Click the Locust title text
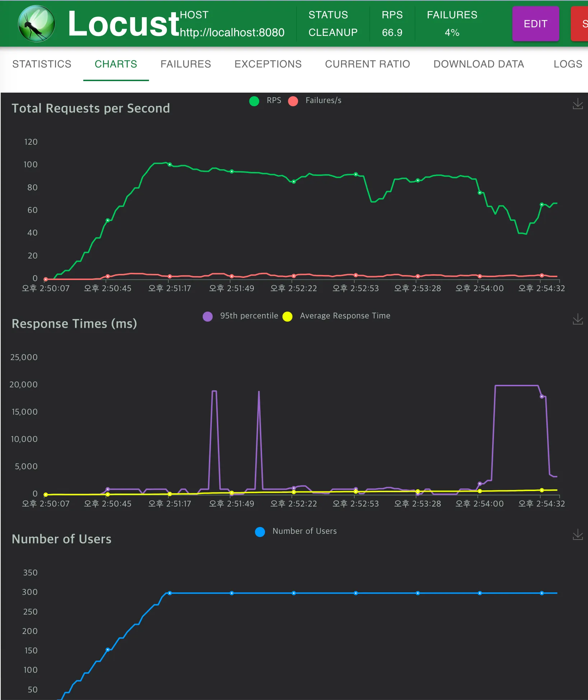This screenshot has width=588, height=700. 123,24
